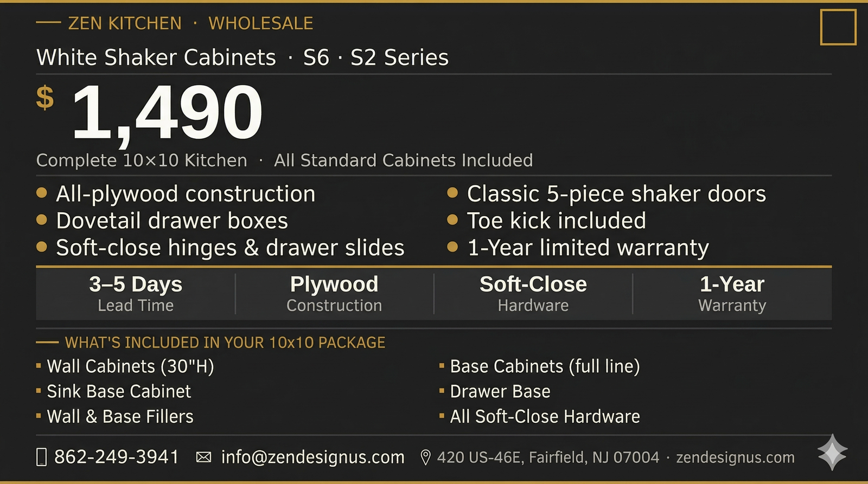Click the gold bullet beside Toe kick included
868x484 pixels.
click(x=452, y=220)
